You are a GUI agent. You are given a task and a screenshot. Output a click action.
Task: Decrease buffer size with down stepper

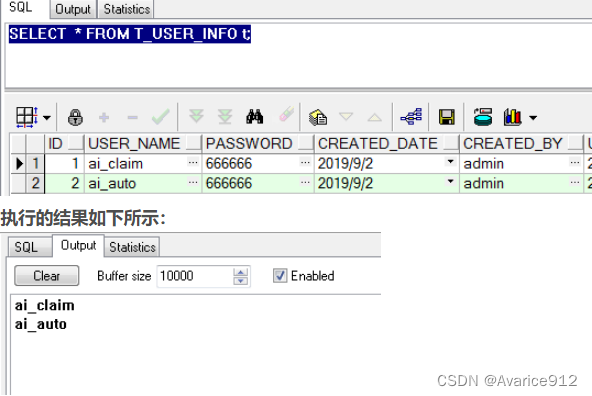pos(241,281)
